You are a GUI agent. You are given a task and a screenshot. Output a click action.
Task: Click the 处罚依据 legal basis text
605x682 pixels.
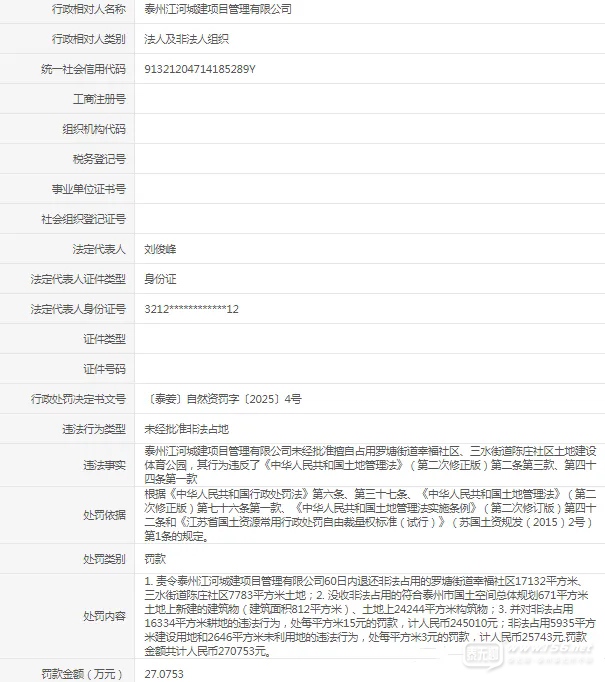[x=370, y=514]
